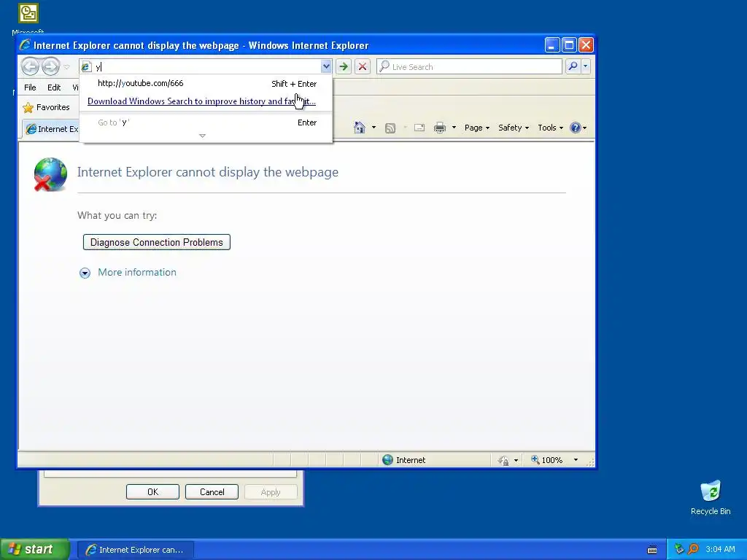Click the Forward navigation arrow
The image size is (747, 560).
pyautogui.click(x=50, y=66)
